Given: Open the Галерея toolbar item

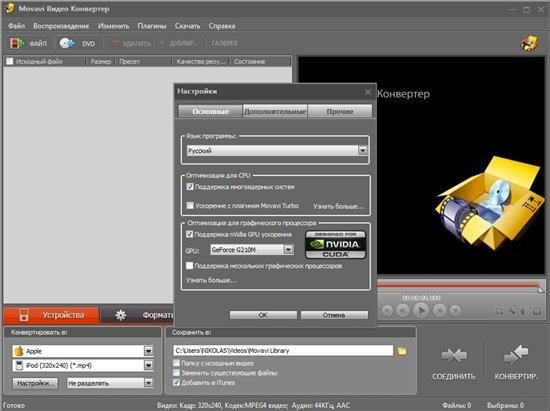Looking at the screenshot, I should 224,43.
